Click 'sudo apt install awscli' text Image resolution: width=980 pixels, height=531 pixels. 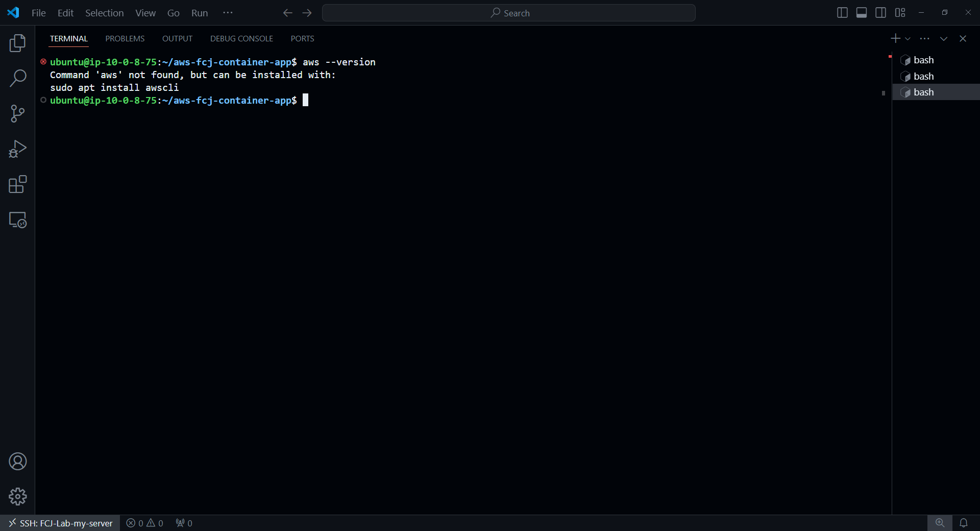(x=114, y=88)
